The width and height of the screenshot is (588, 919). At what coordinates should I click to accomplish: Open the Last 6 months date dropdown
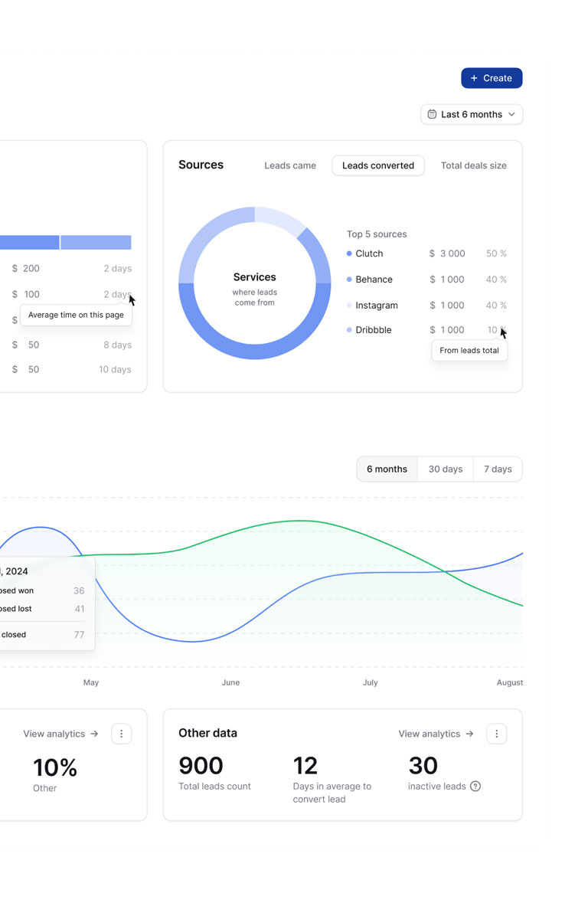click(x=472, y=114)
